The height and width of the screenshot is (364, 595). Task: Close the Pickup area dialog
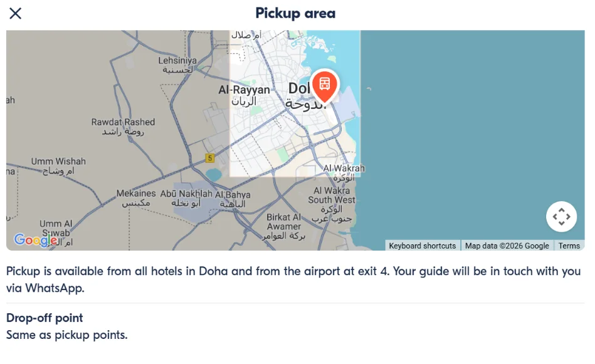click(15, 13)
